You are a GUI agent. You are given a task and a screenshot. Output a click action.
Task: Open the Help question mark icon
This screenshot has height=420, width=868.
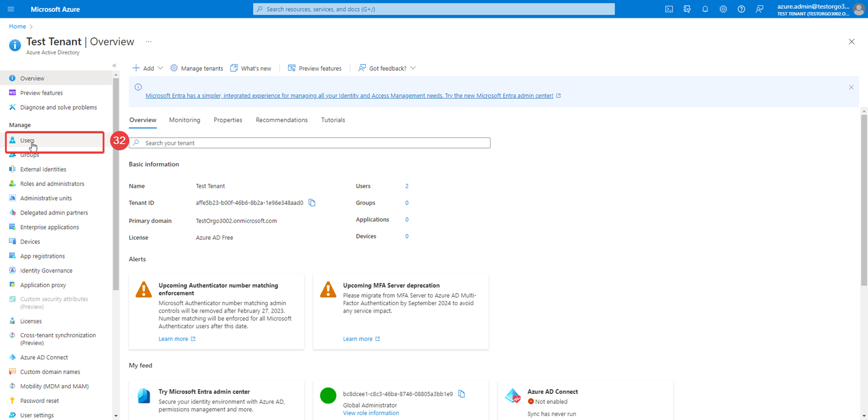pos(741,9)
